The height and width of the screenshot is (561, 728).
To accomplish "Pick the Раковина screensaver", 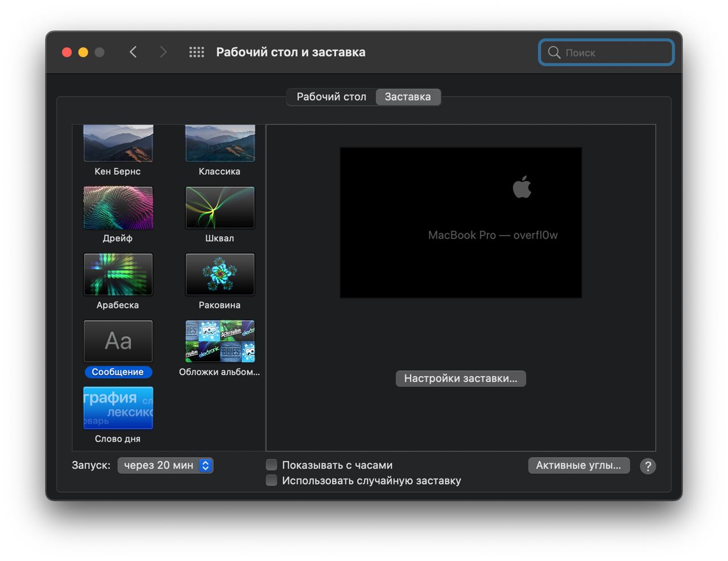I will pyautogui.click(x=220, y=274).
